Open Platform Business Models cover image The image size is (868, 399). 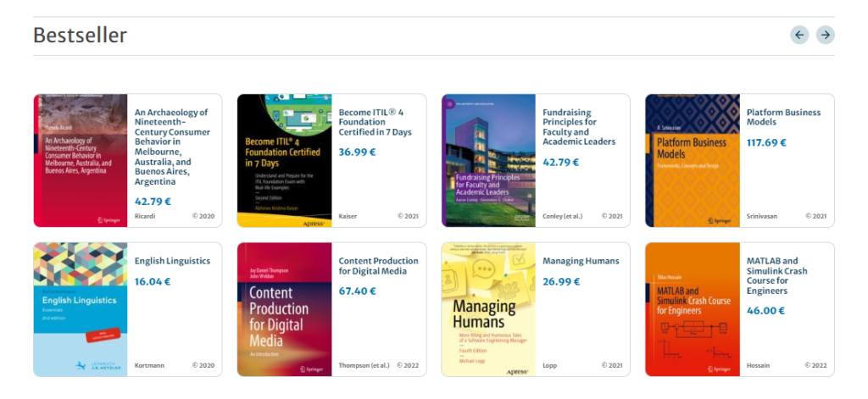pos(693,160)
